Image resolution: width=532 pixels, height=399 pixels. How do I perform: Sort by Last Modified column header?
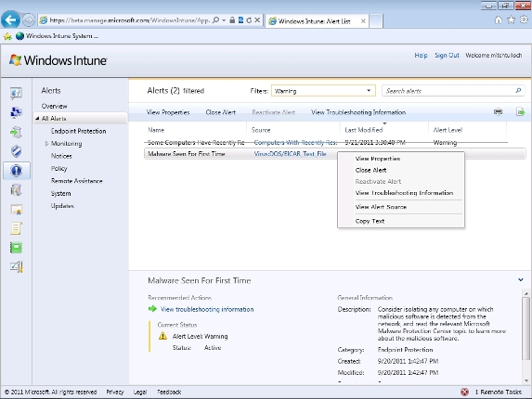tap(364, 130)
